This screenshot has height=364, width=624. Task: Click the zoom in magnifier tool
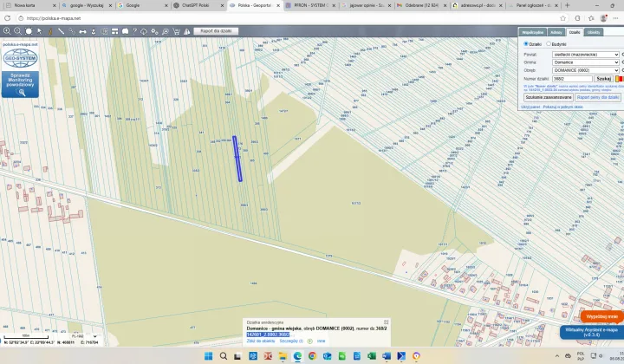7,31
